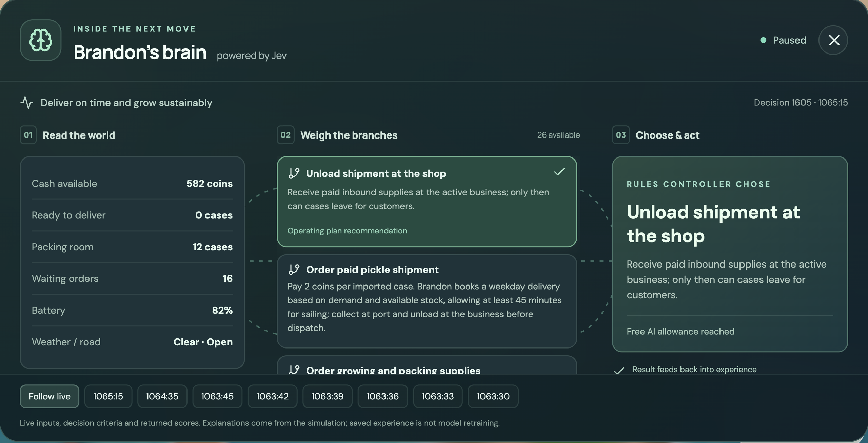This screenshot has height=443, width=868.
Task: Click the Weigh the branches heading
Action: click(x=349, y=135)
